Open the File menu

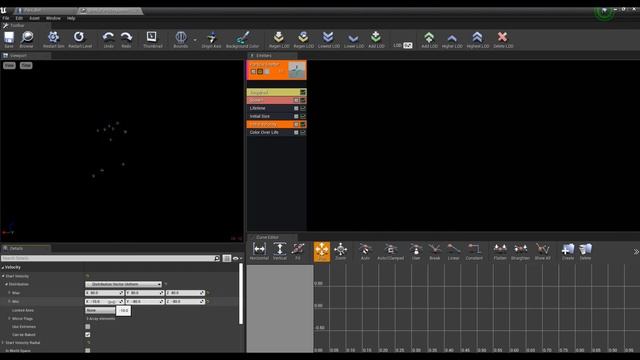click(x=6, y=18)
